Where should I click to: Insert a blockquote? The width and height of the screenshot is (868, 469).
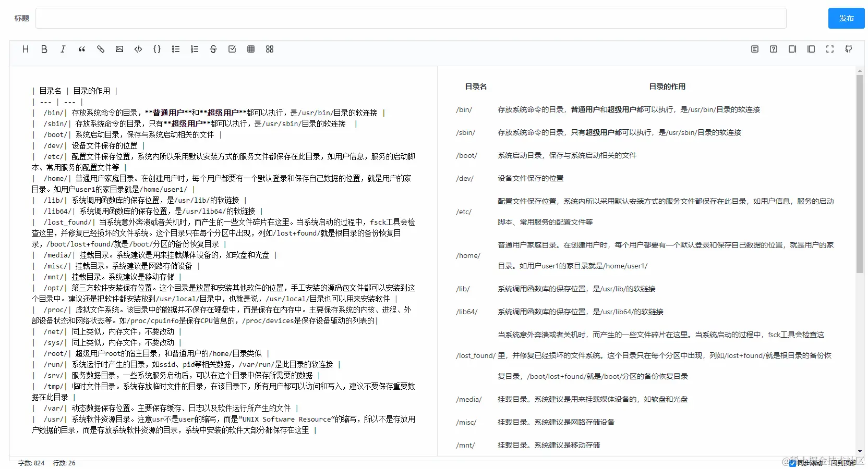tap(81, 49)
